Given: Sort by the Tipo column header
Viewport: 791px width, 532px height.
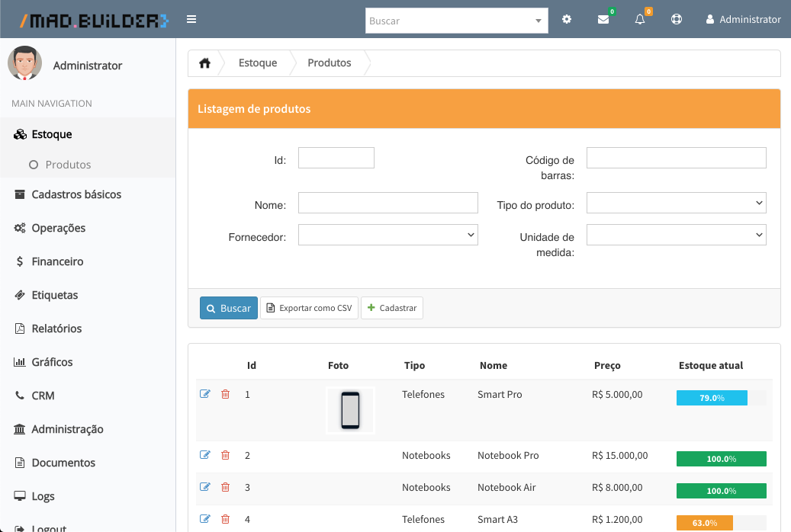Looking at the screenshot, I should tap(414, 366).
